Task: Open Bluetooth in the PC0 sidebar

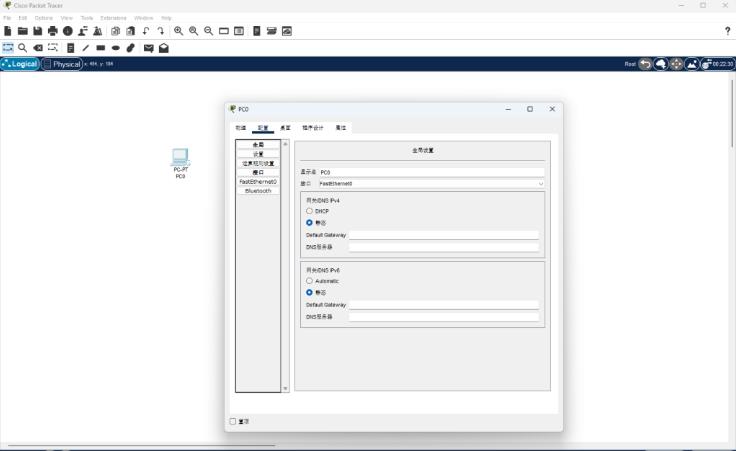Action: (258, 191)
